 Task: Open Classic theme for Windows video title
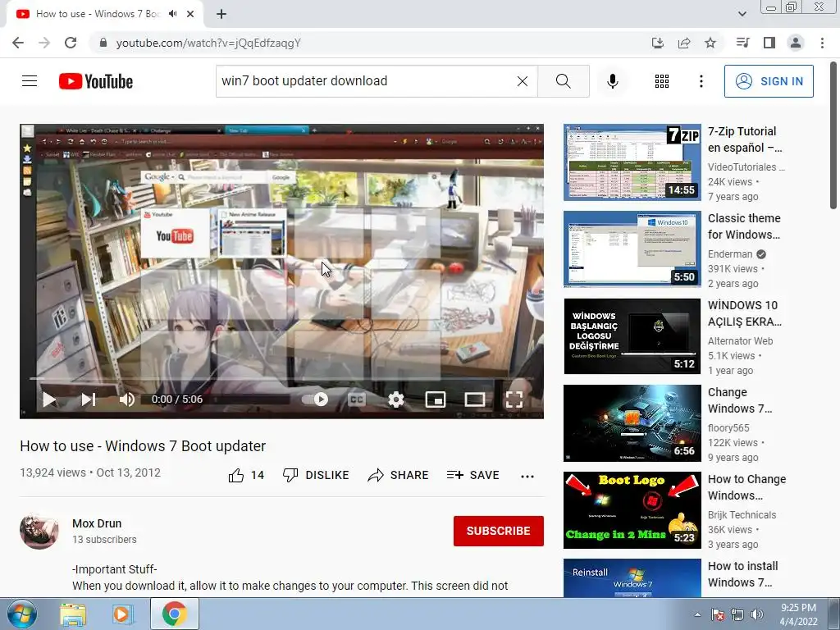click(744, 226)
